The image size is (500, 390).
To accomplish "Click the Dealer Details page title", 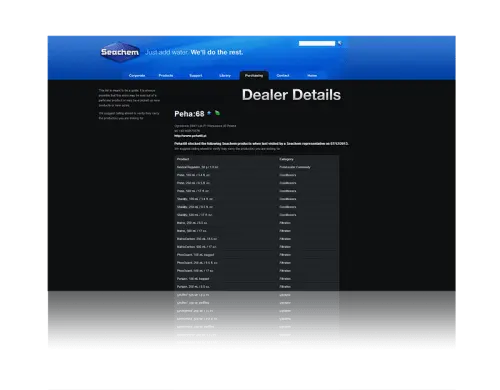I will point(291,95).
